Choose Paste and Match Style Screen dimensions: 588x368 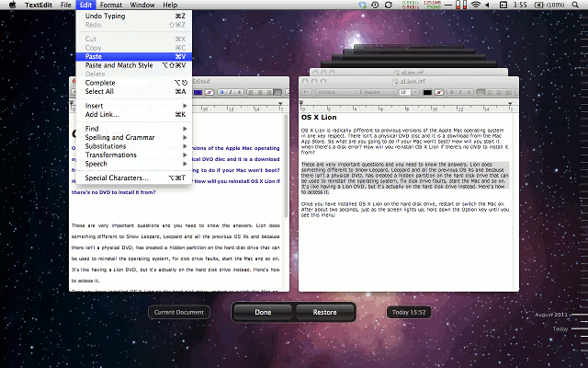134,65
